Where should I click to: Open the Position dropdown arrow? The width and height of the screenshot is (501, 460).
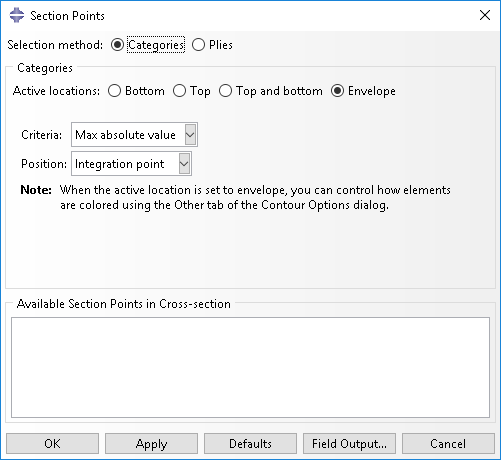click(x=184, y=164)
